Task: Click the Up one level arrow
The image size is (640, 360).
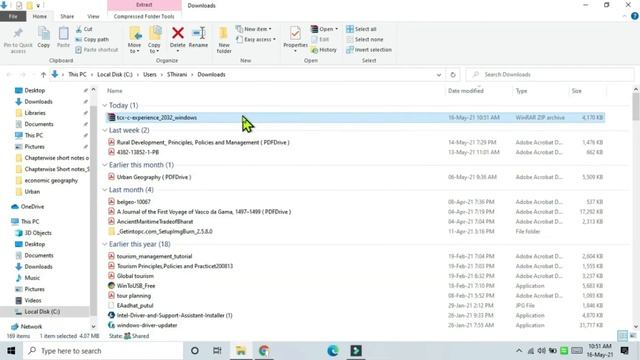Action: click(x=43, y=75)
